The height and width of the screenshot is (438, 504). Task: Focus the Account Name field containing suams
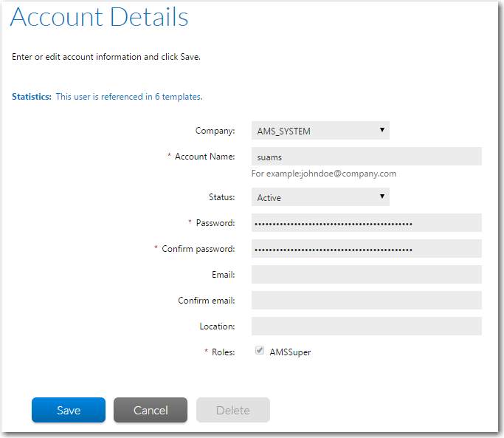point(366,157)
